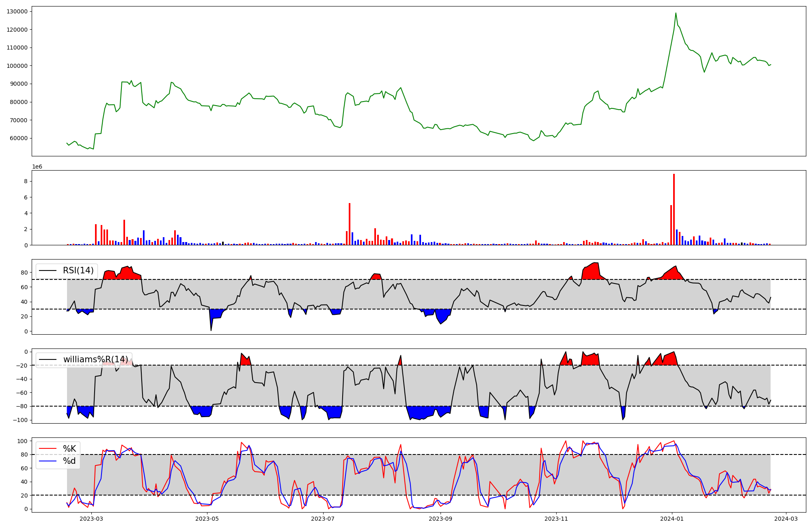Select the 2023-09 date axis label

pyautogui.click(x=441, y=519)
